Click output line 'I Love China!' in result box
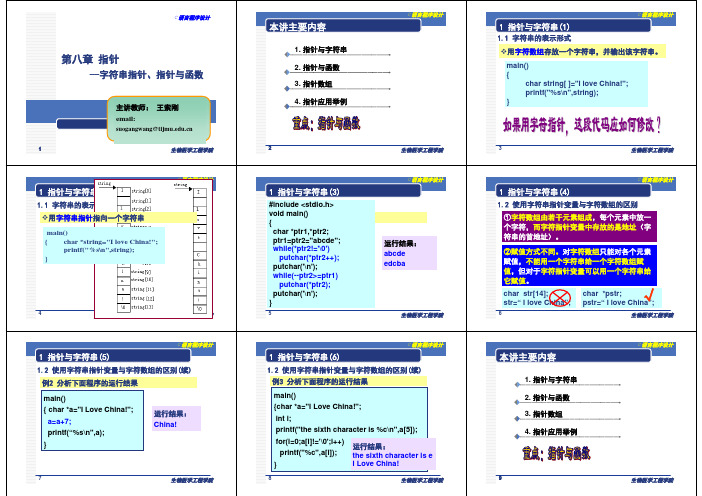Screen dimensions: 702x496 (375, 464)
